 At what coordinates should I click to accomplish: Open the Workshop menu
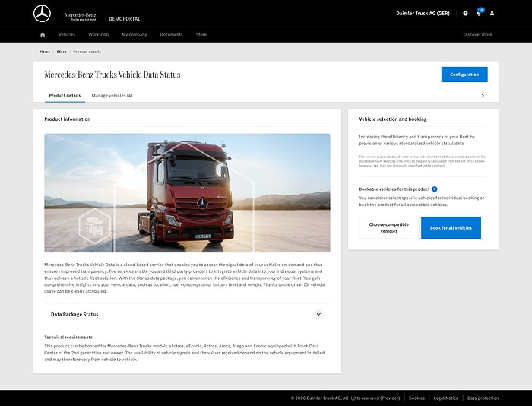[98, 35]
